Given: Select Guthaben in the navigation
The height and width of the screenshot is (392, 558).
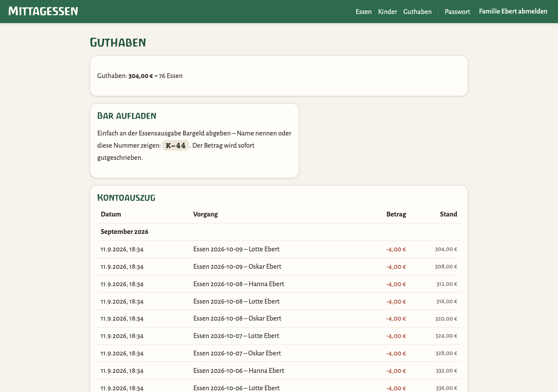Looking at the screenshot, I should (x=417, y=12).
